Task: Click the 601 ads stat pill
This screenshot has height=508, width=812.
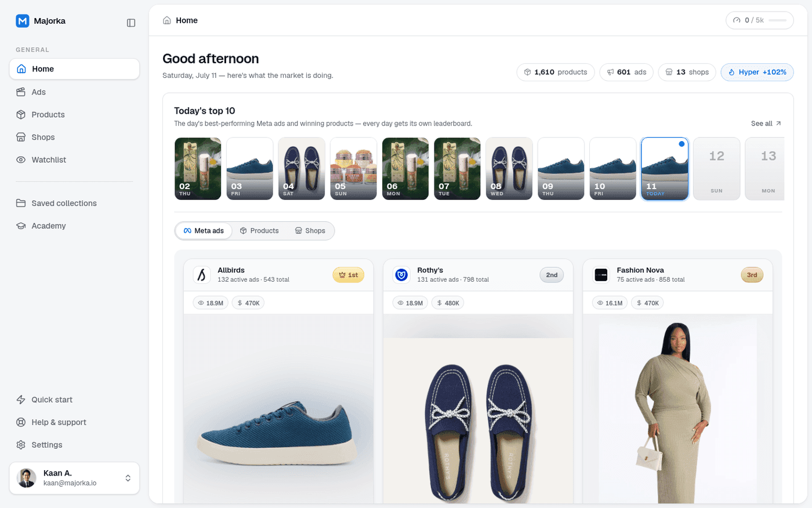Action: coord(626,72)
